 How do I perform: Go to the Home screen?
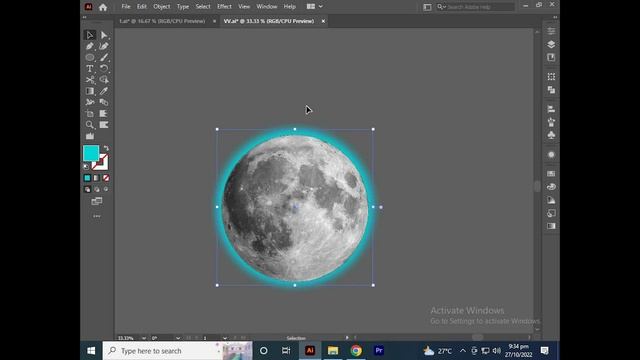(103, 7)
